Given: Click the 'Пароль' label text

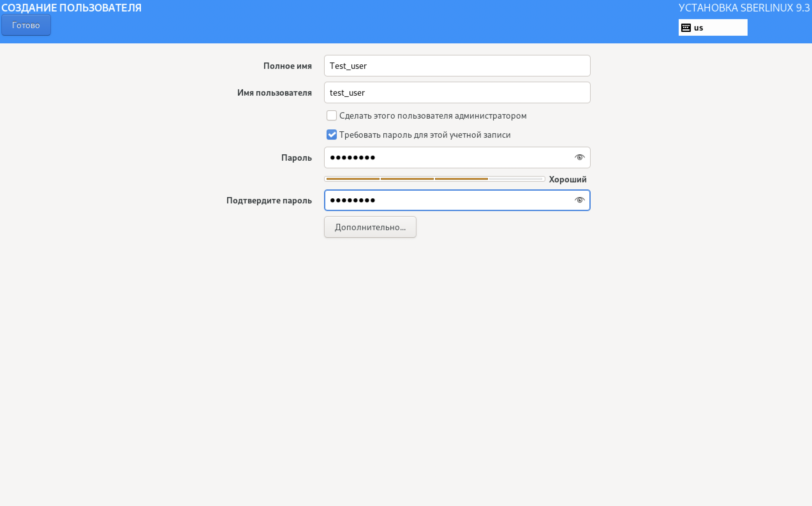Looking at the screenshot, I should pyautogui.click(x=296, y=158).
